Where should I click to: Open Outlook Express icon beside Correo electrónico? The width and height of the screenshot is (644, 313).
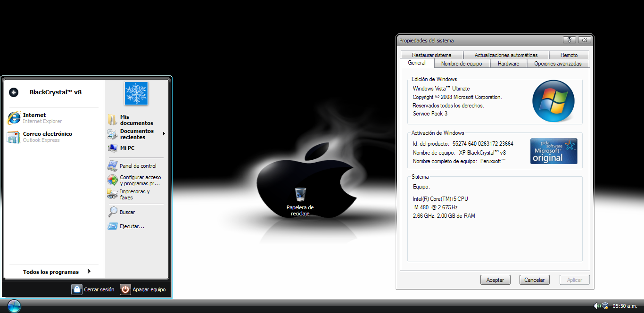click(14, 137)
